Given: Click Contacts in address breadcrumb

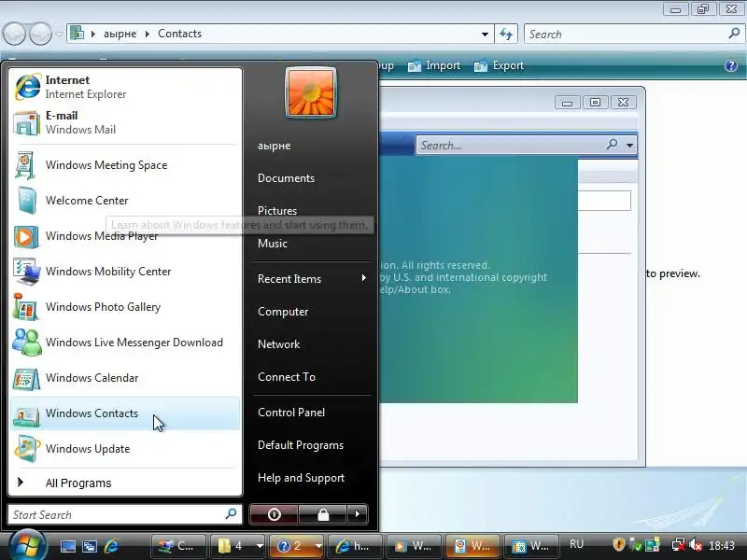Looking at the screenshot, I should [x=179, y=34].
